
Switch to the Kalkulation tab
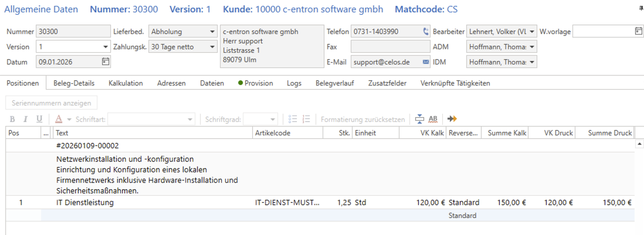click(x=126, y=83)
